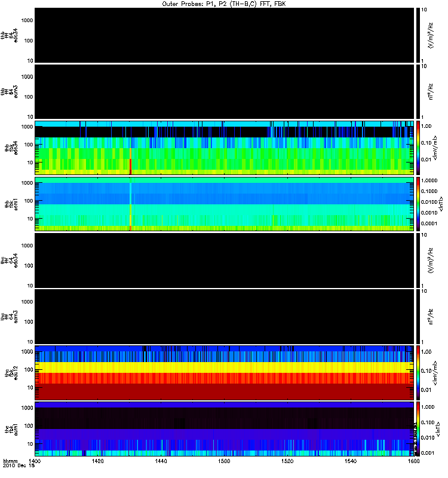Click the "hhmm" axis unit label
This screenshot has height=478, width=448.
pos(10,461)
